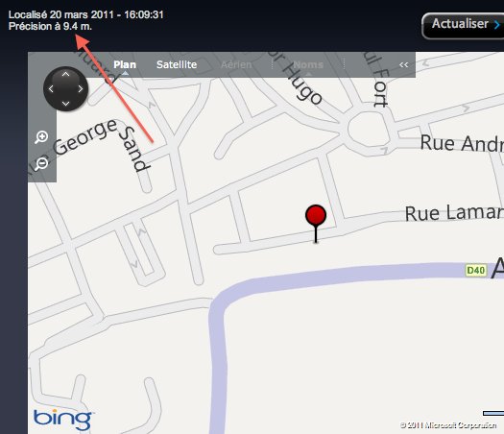Switch to the Plan map view
The width and height of the screenshot is (504, 434).
pos(125,64)
